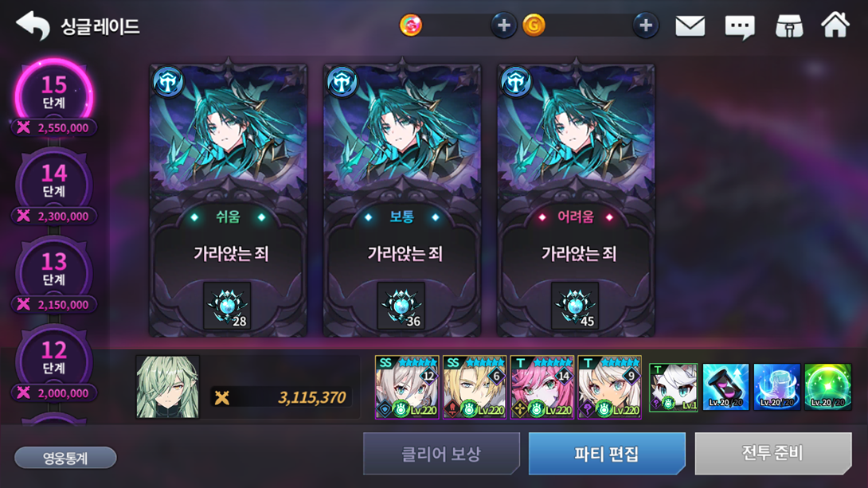
Task: Tap the green orb skill icon
Action: [827, 387]
